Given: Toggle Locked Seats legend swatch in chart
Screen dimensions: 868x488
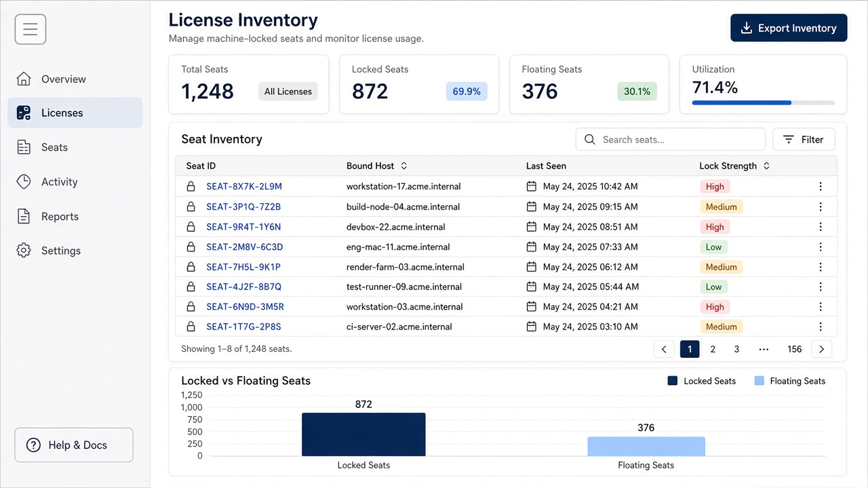Looking at the screenshot, I should pos(673,381).
